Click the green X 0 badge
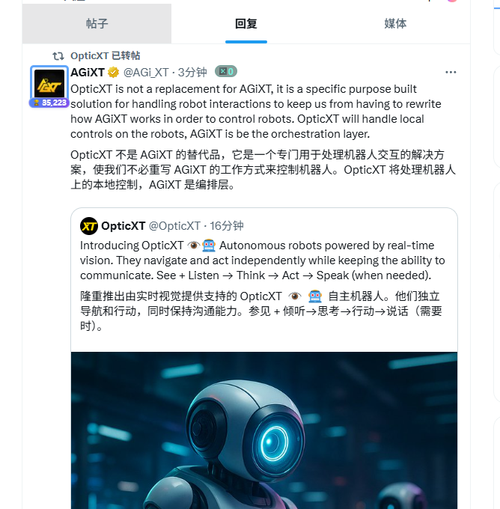Image resolution: width=500 pixels, height=509 pixels. click(x=226, y=71)
